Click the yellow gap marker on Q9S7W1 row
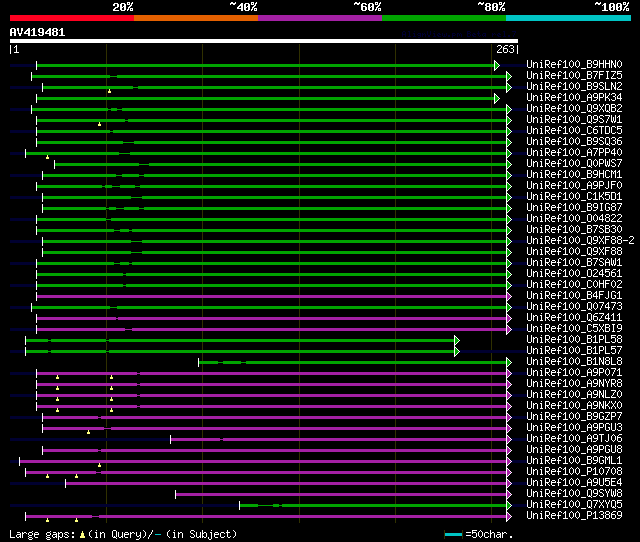640x542 pixels. 100,124
